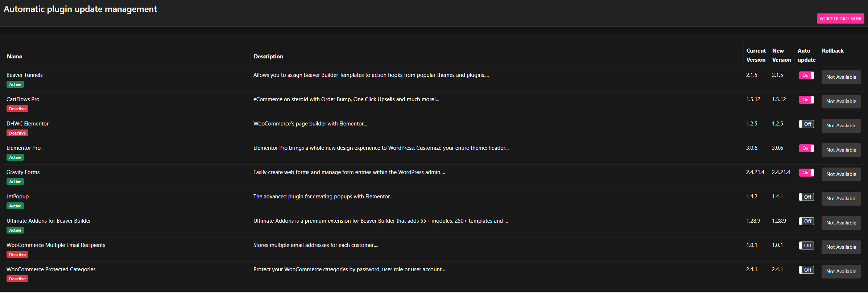Screen dimensions: 868x293
Task: Enable auto update for DHWC Elementor
Action: tap(806, 124)
